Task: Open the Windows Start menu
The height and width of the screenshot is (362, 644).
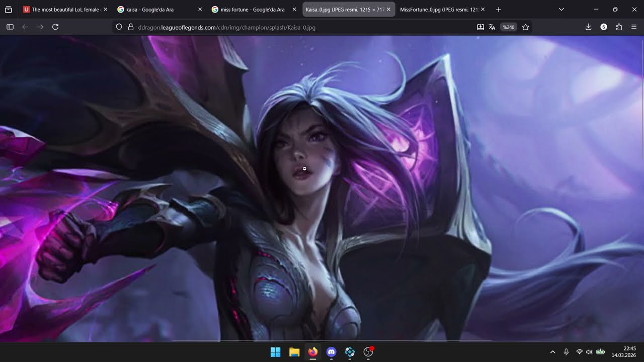Action: pos(275,352)
